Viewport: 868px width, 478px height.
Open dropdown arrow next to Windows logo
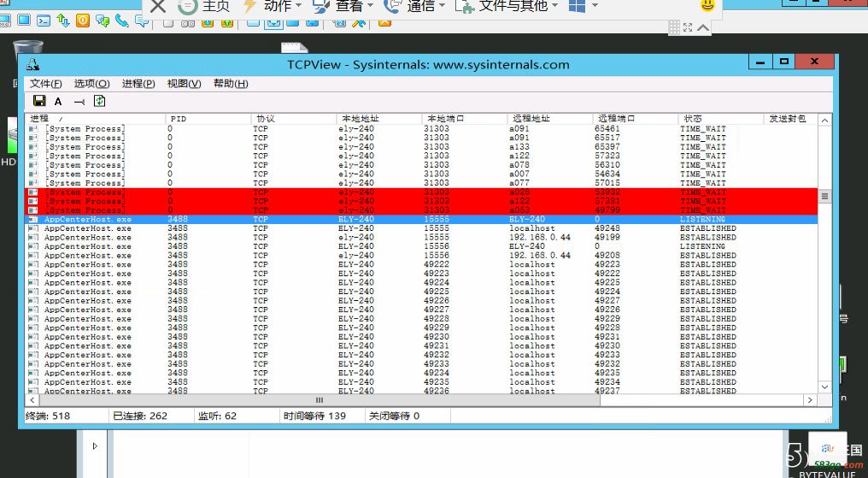595,5
